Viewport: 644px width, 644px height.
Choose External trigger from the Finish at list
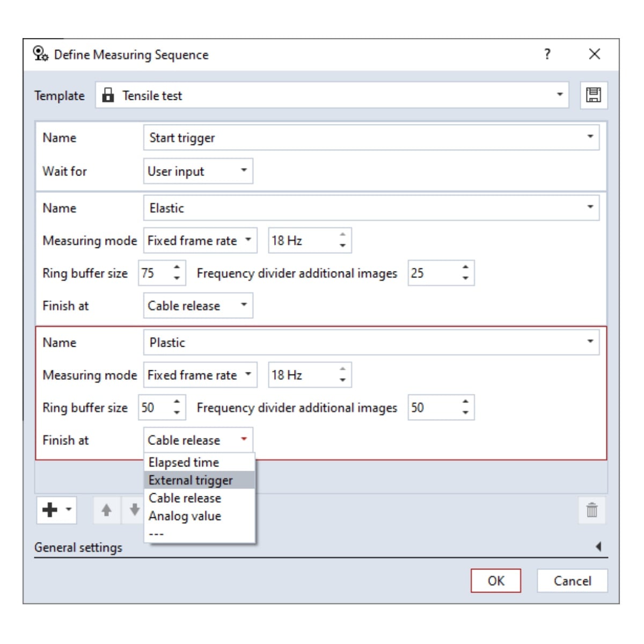pos(200,480)
